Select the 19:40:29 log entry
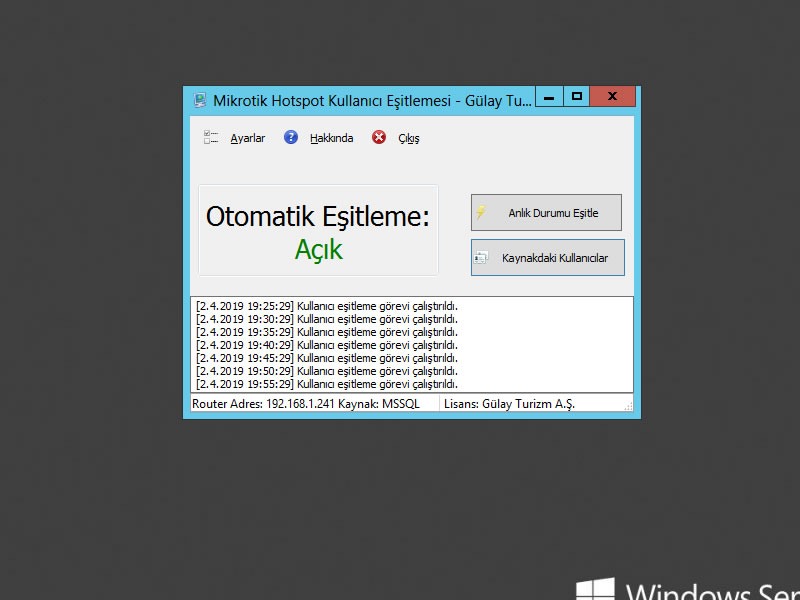 [326, 345]
